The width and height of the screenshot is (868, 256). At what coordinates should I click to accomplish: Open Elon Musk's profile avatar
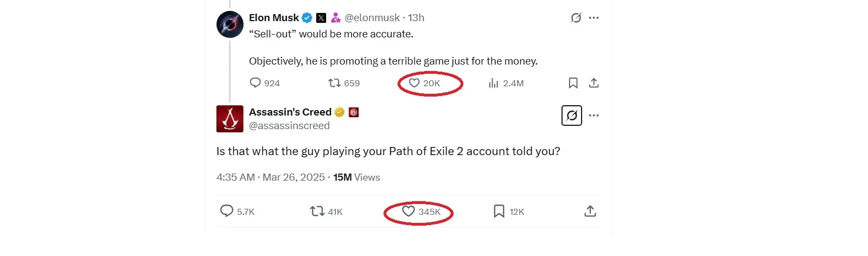coord(230,24)
